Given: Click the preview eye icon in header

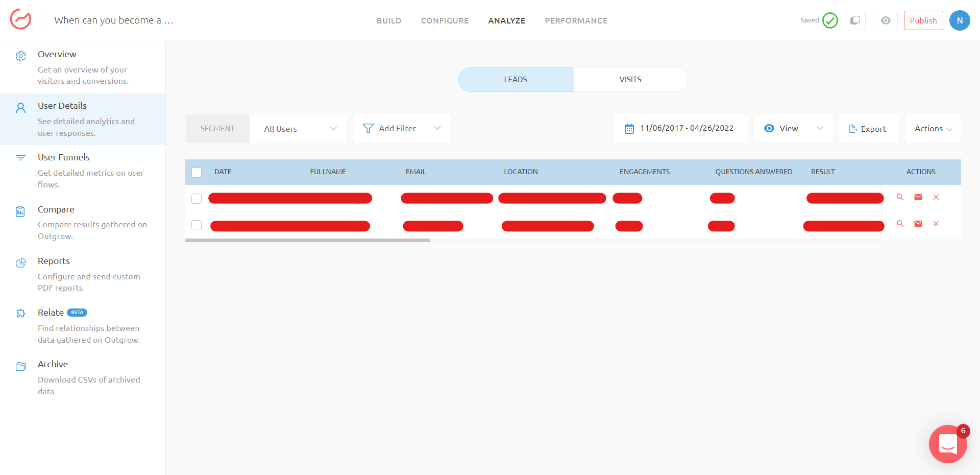Looking at the screenshot, I should tap(886, 20).
